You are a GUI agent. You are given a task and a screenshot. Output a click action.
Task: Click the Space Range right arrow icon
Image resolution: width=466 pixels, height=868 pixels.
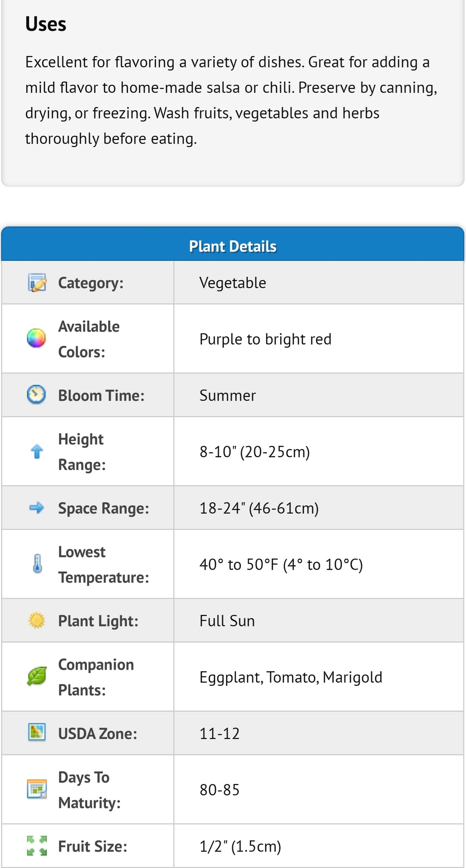coord(36,507)
